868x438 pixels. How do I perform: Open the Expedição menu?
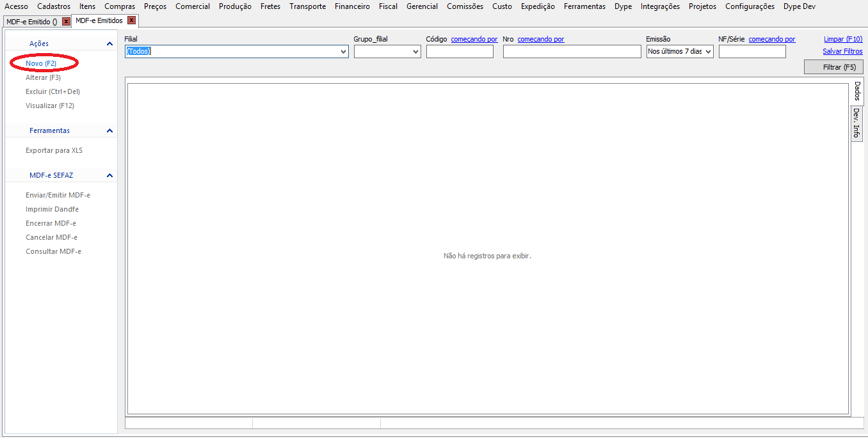click(538, 6)
